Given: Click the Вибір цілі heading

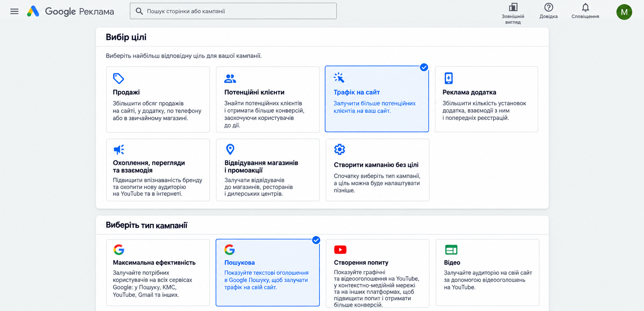Looking at the screenshot, I should [x=126, y=37].
